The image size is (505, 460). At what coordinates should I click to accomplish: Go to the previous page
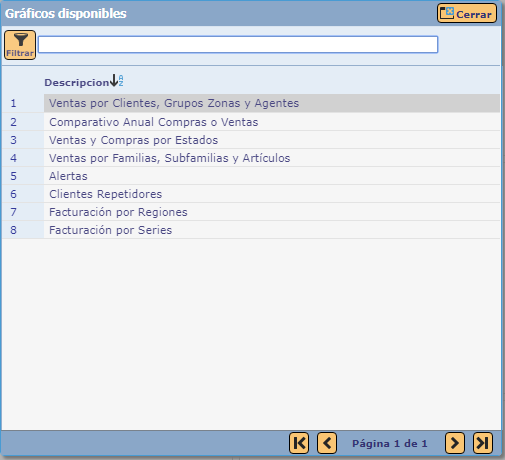coord(327,443)
